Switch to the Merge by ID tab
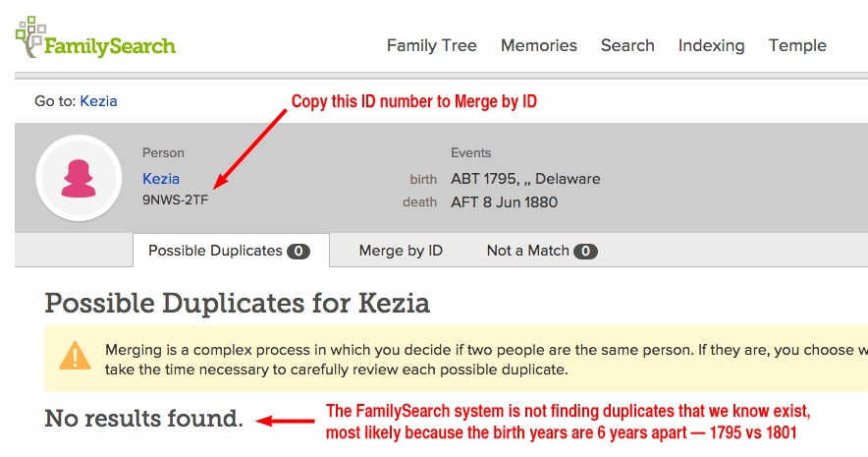Image resolution: width=868 pixels, height=457 pixels. coord(401,251)
